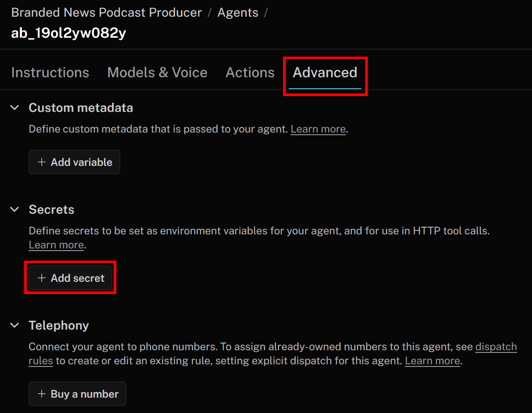Image resolution: width=532 pixels, height=413 pixels.
Task: Open Branded News Podcast Producer breadcrumb
Action: click(106, 12)
